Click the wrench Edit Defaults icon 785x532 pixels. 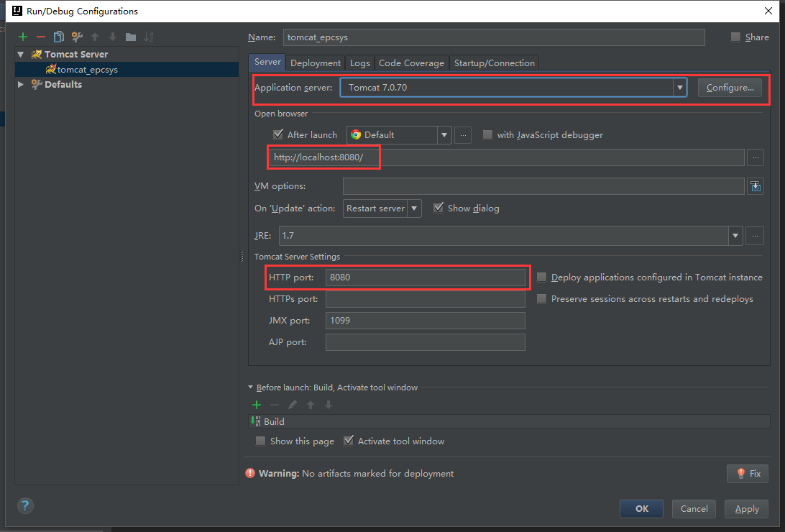[77, 37]
